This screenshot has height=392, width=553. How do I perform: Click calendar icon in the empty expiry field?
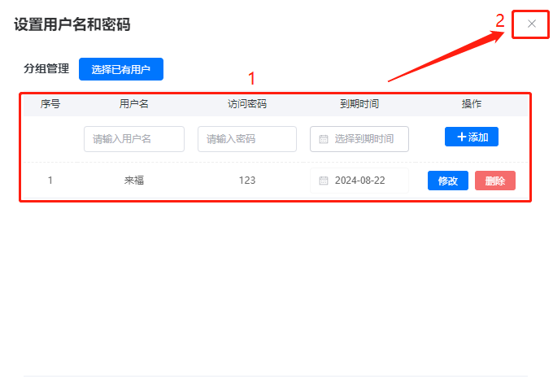pyautogui.click(x=323, y=139)
